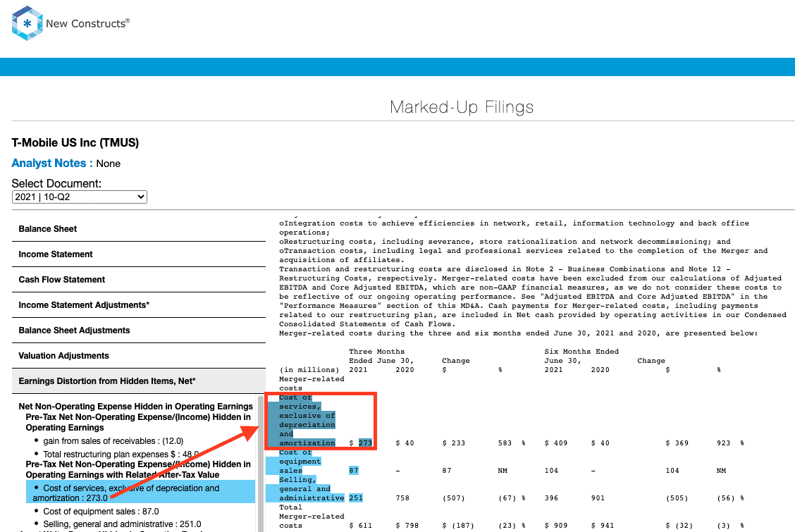The width and height of the screenshot is (795, 532).
Task: Click highlighted 273 value in filing table
Action: (365, 443)
